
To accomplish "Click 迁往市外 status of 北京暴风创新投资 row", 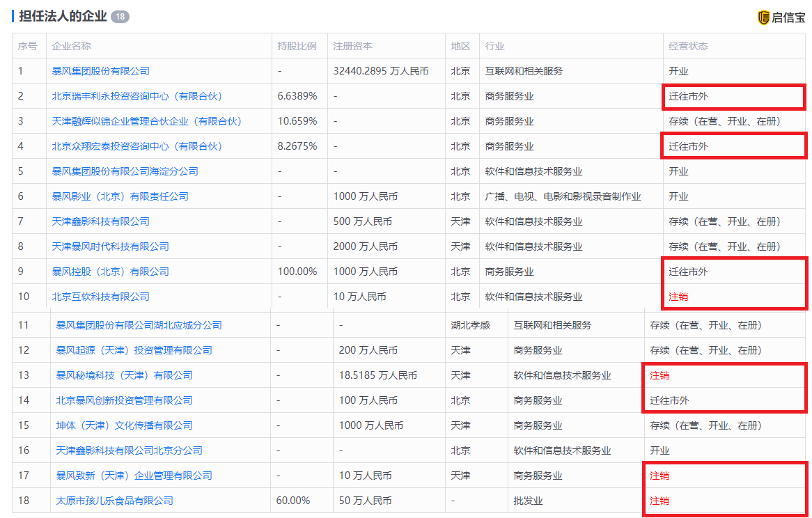I will pos(670,400).
